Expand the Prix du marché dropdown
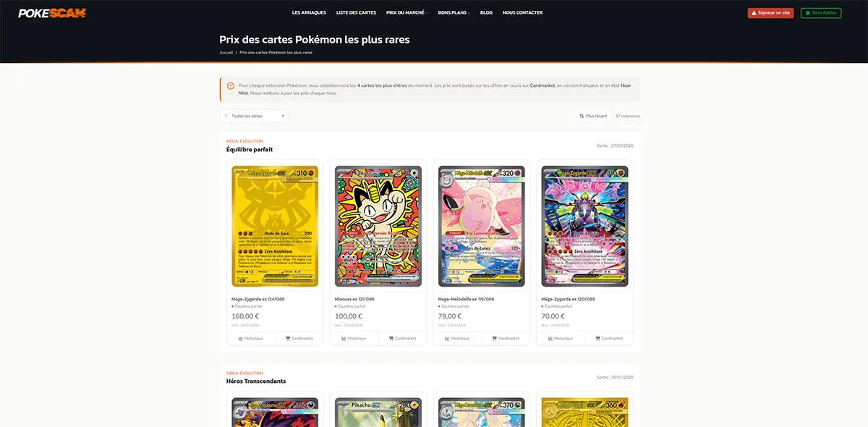Screen dimensions: 868x427 click(407, 12)
